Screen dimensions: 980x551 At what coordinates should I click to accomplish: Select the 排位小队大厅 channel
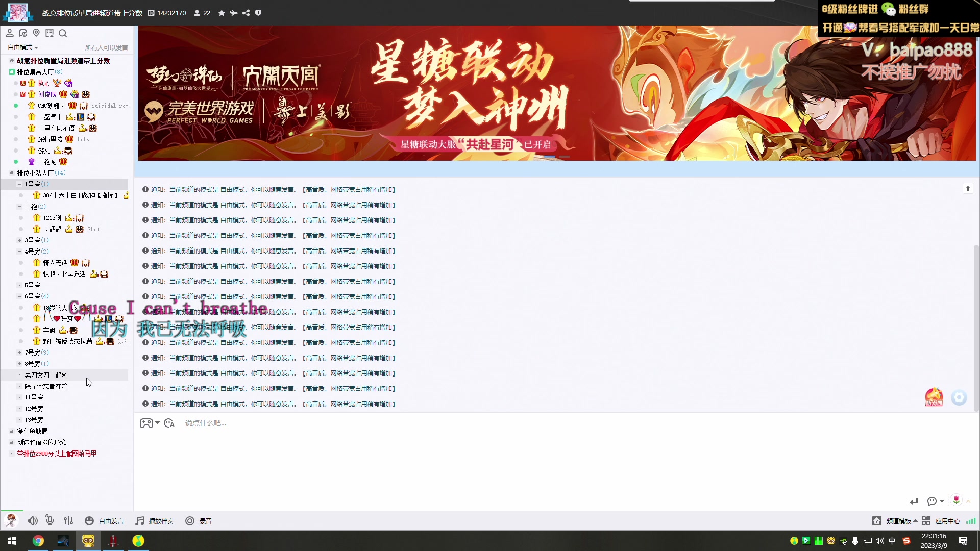coord(35,173)
